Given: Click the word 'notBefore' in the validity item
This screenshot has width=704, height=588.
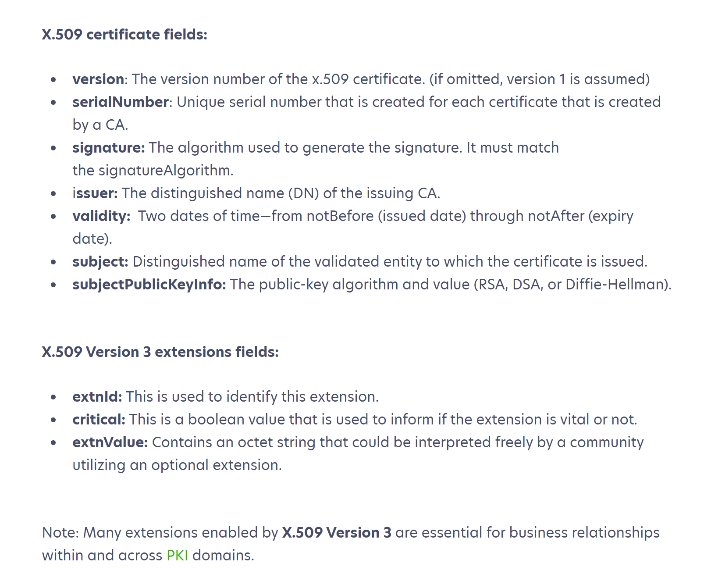Looking at the screenshot, I should coord(340,216).
